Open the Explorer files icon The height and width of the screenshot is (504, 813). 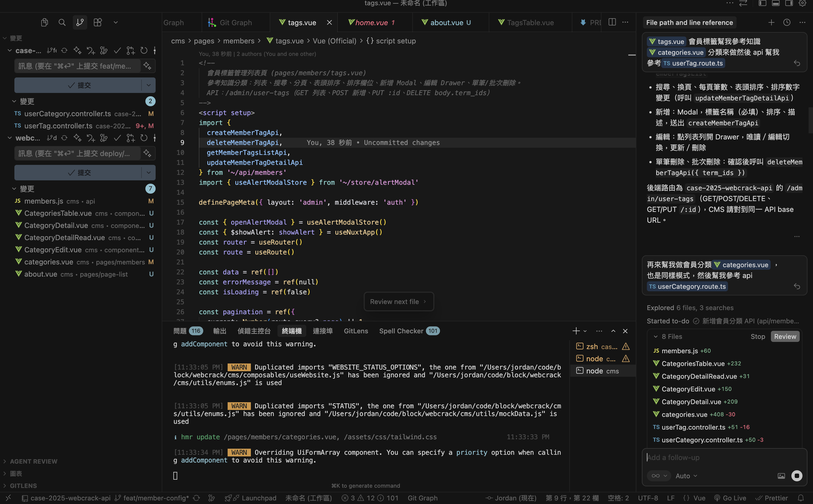44,22
